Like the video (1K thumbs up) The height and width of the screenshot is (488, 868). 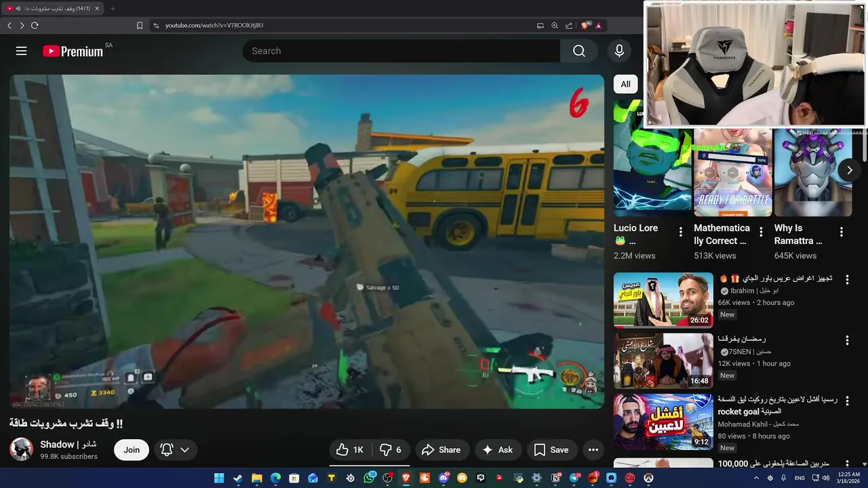coord(351,449)
